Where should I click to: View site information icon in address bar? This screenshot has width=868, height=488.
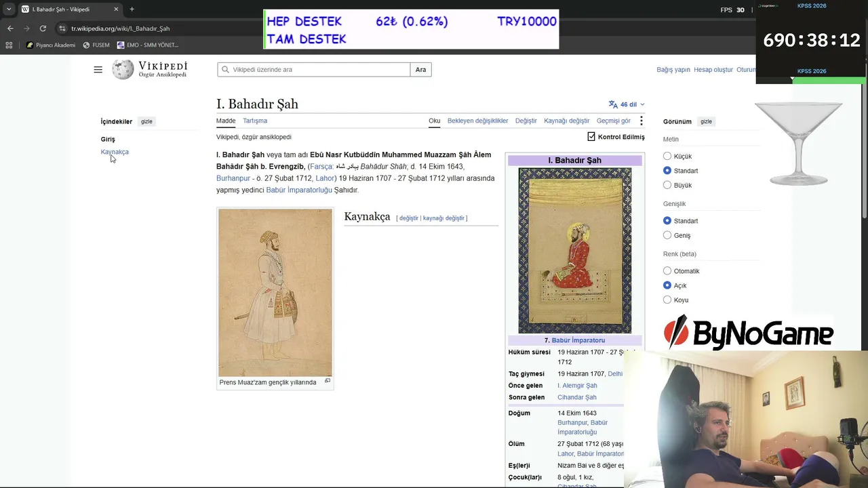coord(62,28)
